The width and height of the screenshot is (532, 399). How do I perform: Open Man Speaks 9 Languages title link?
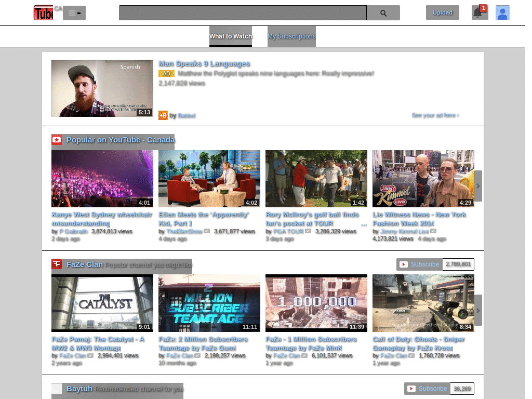click(204, 63)
